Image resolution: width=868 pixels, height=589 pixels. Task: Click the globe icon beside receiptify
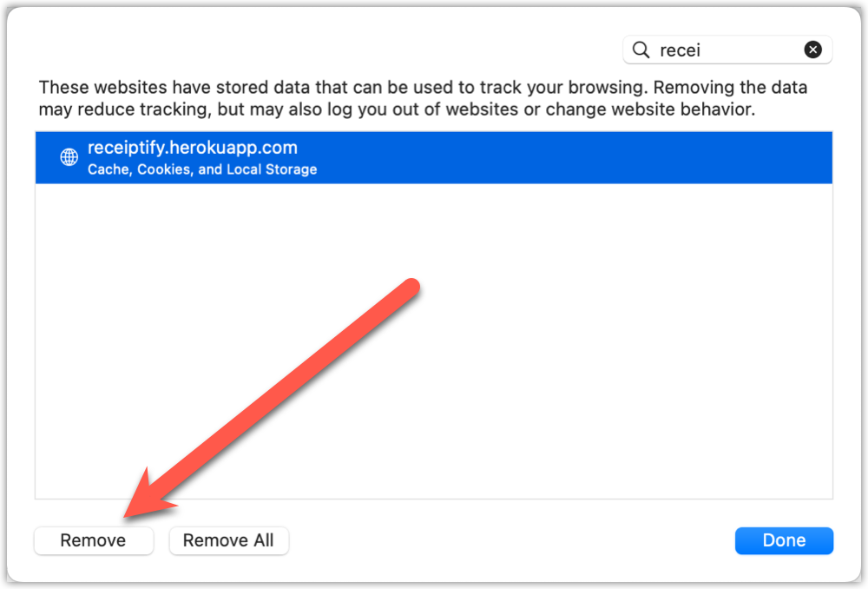pyautogui.click(x=69, y=157)
